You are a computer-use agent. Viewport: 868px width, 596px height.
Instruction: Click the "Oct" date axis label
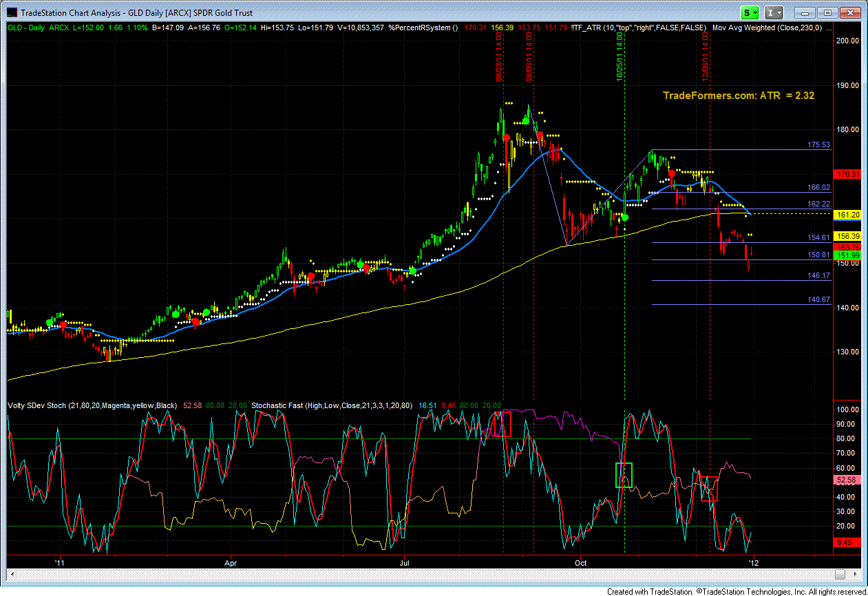point(581,562)
